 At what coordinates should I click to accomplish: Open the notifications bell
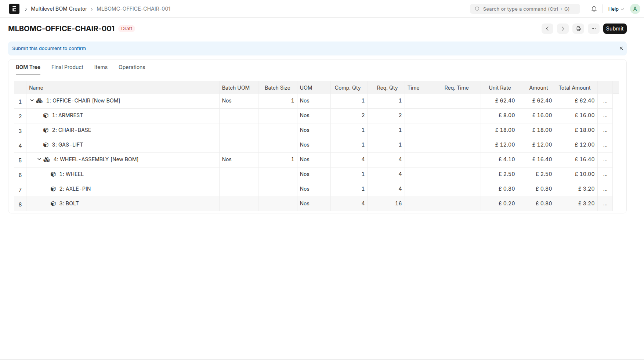pyautogui.click(x=594, y=9)
